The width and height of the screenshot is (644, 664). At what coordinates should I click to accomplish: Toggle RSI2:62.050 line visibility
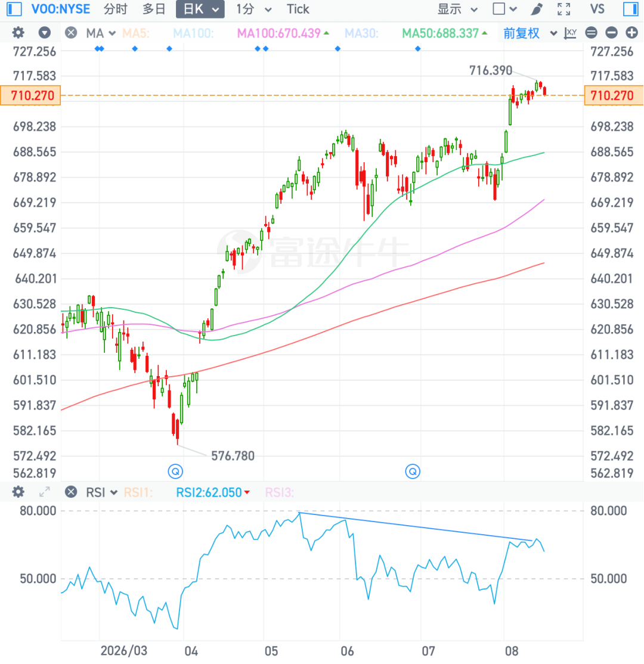(213, 492)
